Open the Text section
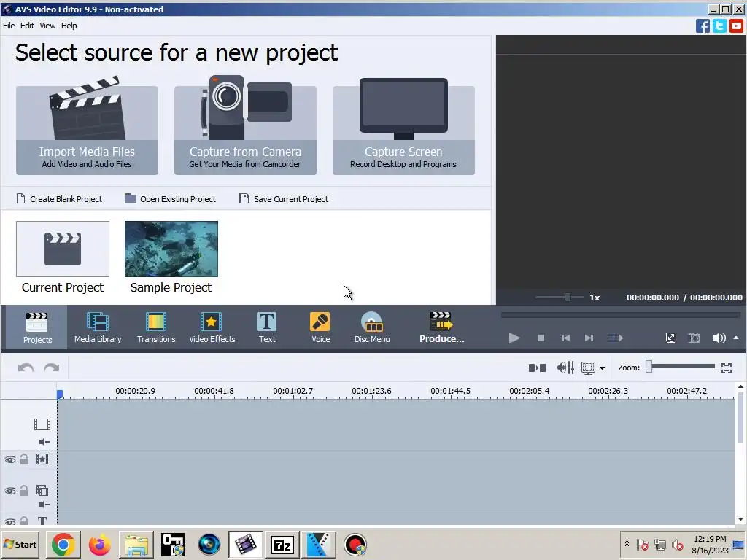 coord(267,327)
